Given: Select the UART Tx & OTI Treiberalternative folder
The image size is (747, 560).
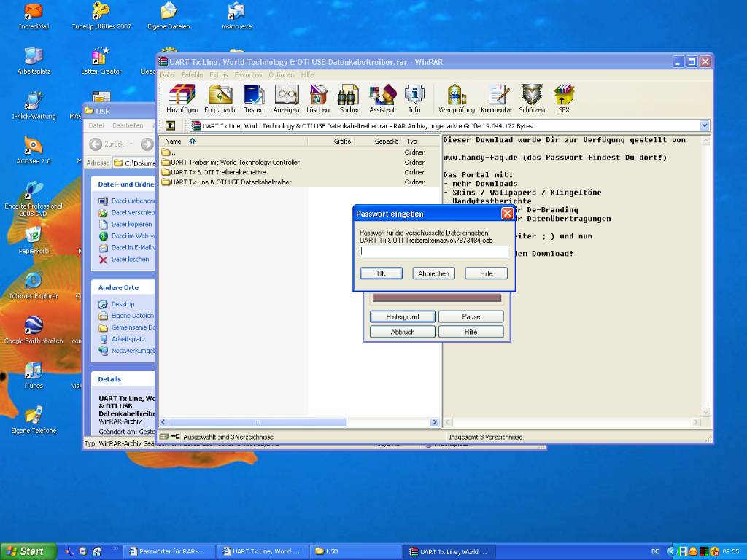Looking at the screenshot, I should pos(214,172).
